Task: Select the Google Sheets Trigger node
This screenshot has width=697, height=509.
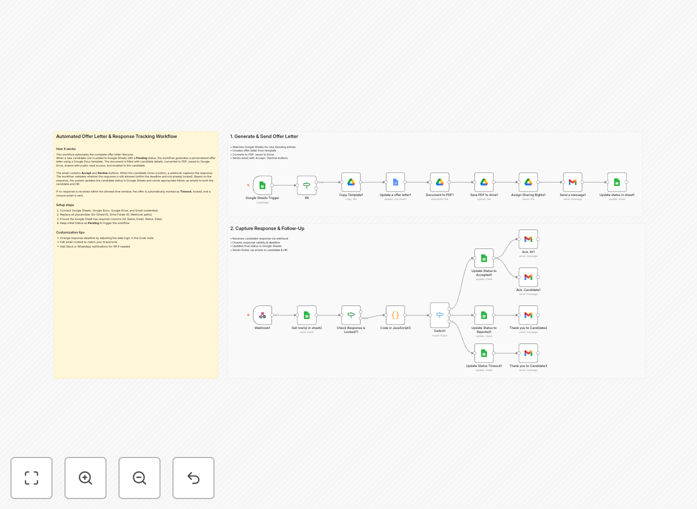Action: 262,185
